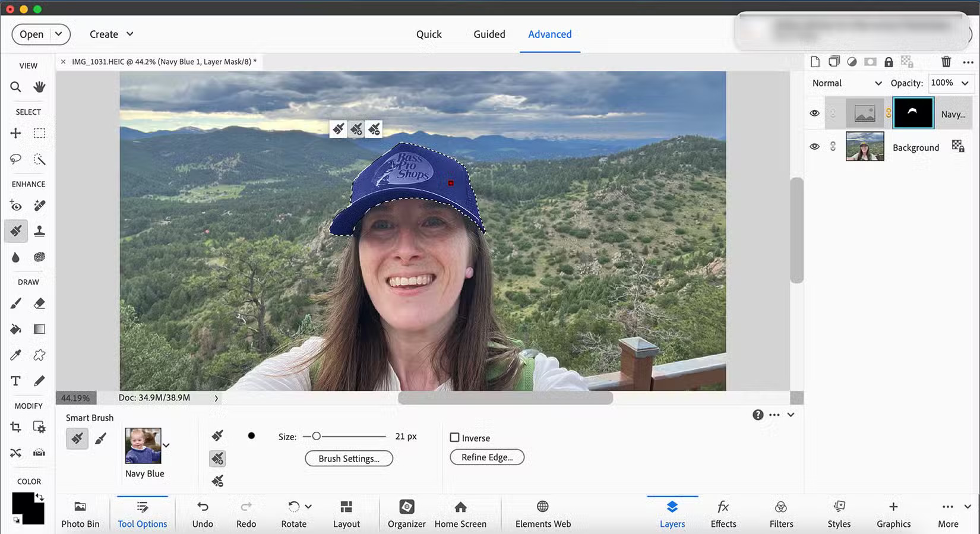This screenshot has height=534, width=980.
Task: Activate the Crop tool
Action: (x=16, y=427)
